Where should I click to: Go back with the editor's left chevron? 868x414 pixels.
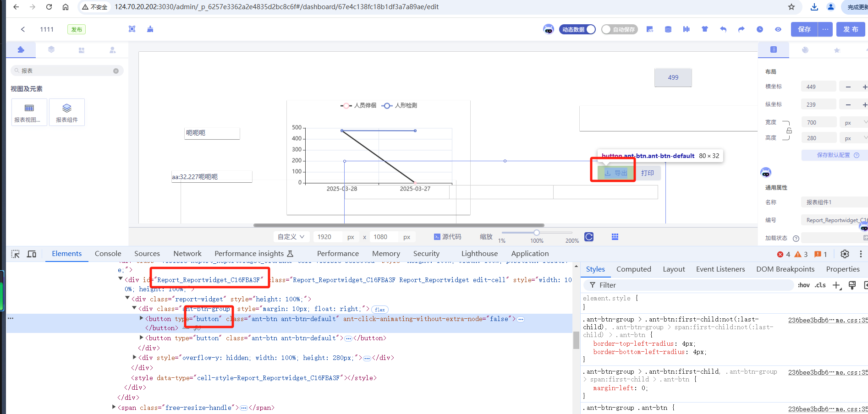23,29
